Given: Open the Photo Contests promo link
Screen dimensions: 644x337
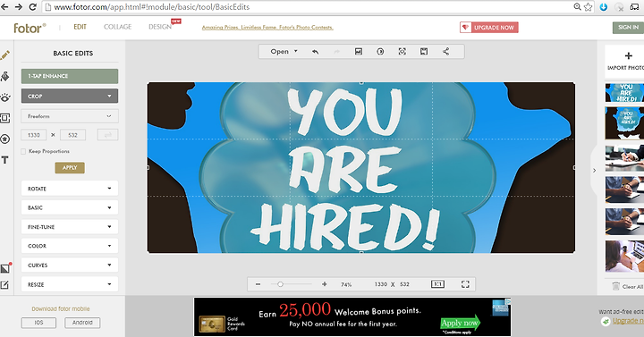Looking at the screenshot, I should (267, 28).
